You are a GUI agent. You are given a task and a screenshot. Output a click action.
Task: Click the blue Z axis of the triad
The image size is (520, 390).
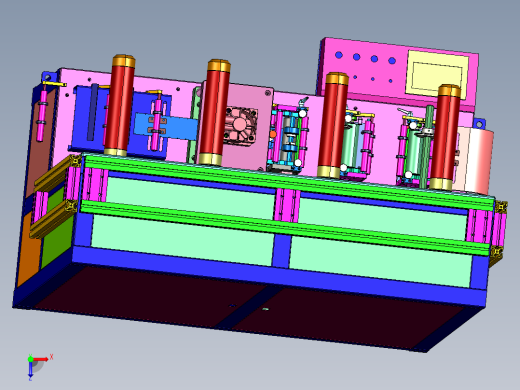coord(30,369)
